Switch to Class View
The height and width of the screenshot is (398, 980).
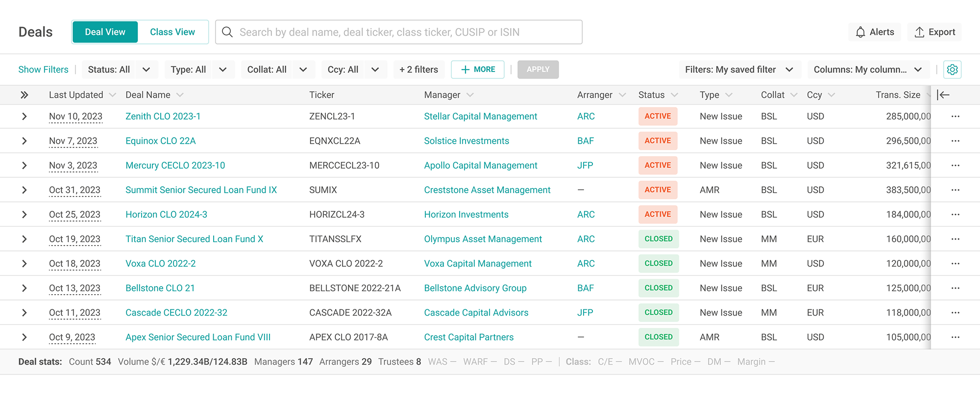(172, 32)
